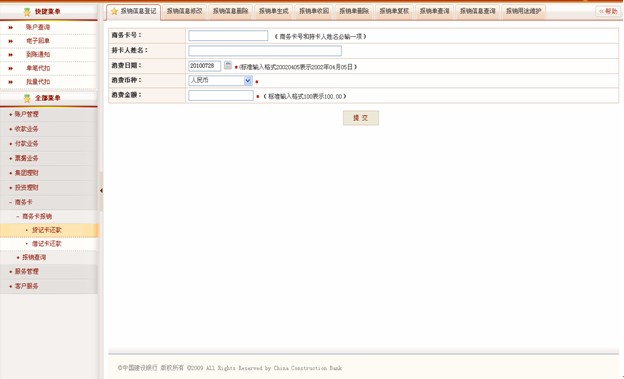624x379 pixels.
Task: Switch to the 报销单查询 tab
Action: click(434, 11)
